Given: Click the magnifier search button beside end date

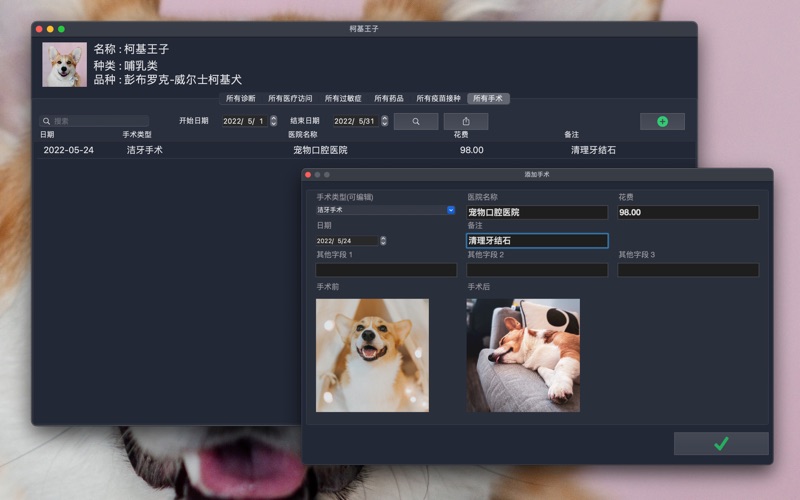Looking at the screenshot, I should pos(416,121).
